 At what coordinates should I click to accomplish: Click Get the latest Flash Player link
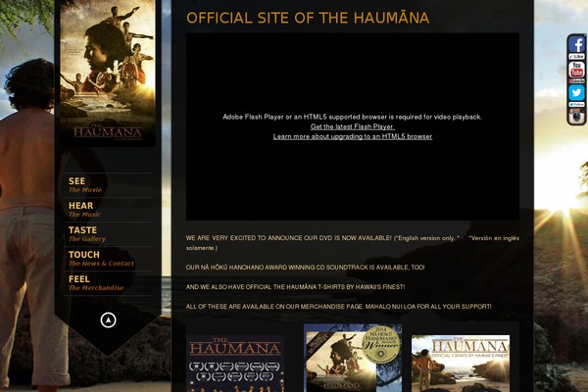pyautogui.click(x=353, y=126)
